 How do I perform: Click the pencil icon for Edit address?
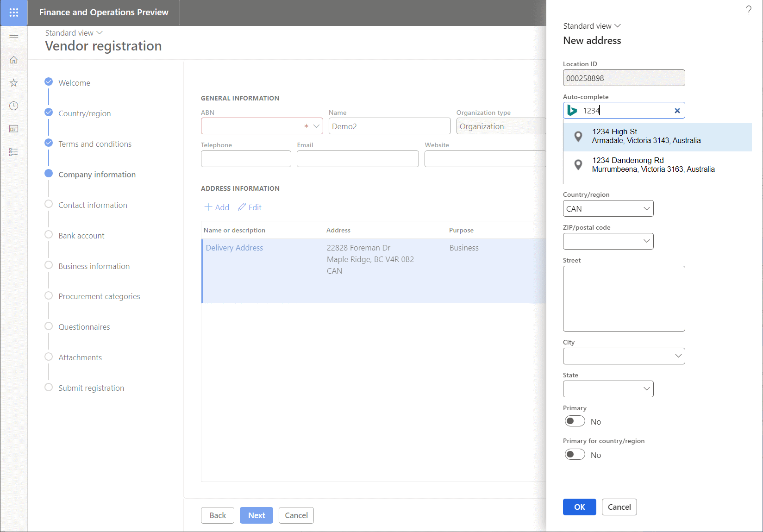242,207
